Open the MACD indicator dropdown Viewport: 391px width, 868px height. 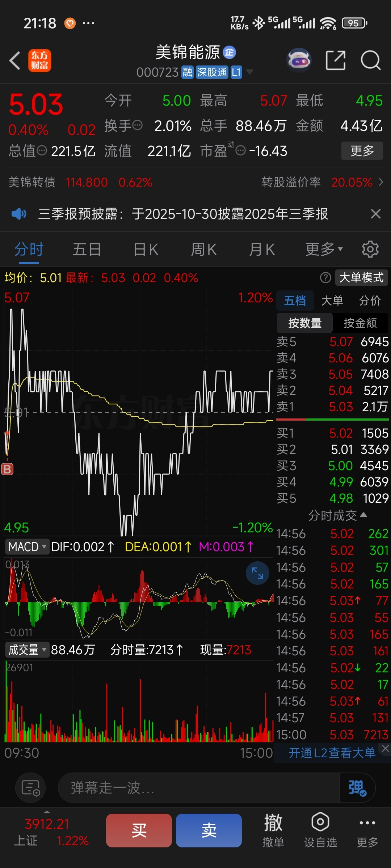[27, 546]
